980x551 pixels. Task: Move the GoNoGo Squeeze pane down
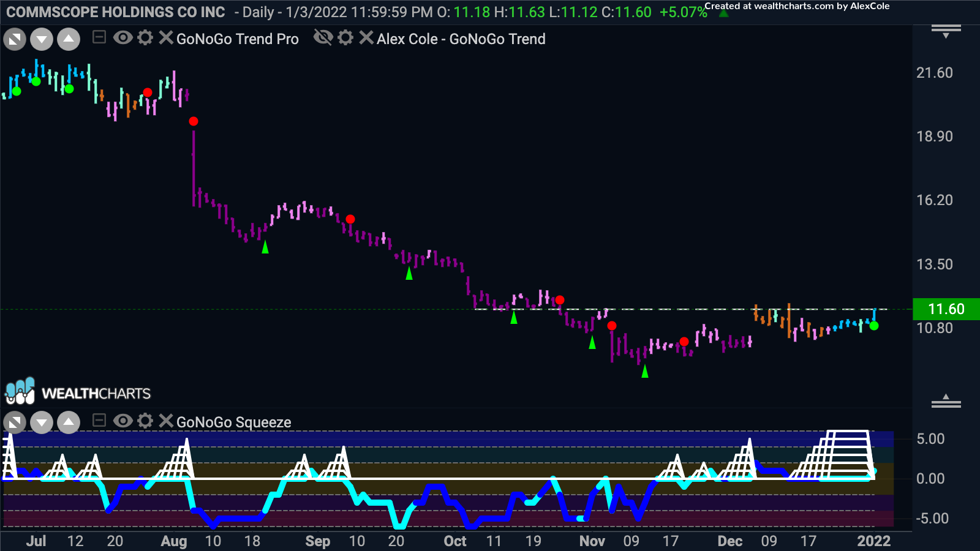click(x=42, y=422)
